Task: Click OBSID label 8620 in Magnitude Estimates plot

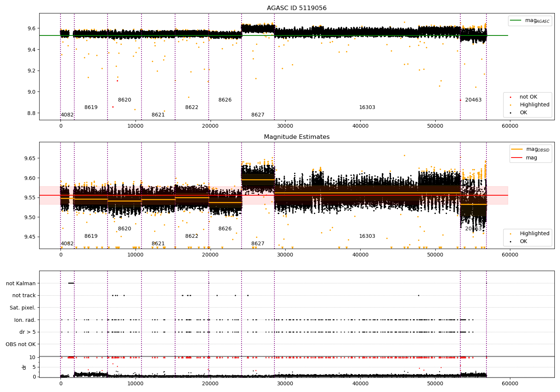Action: pos(125,229)
